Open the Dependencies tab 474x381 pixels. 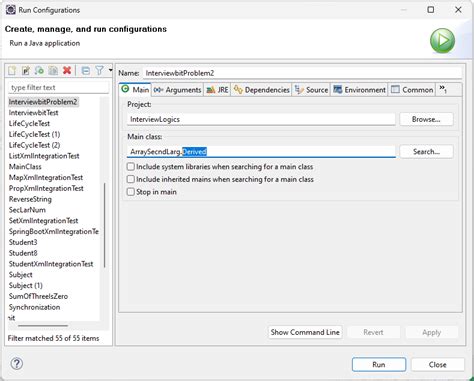click(x=262, y=90)
